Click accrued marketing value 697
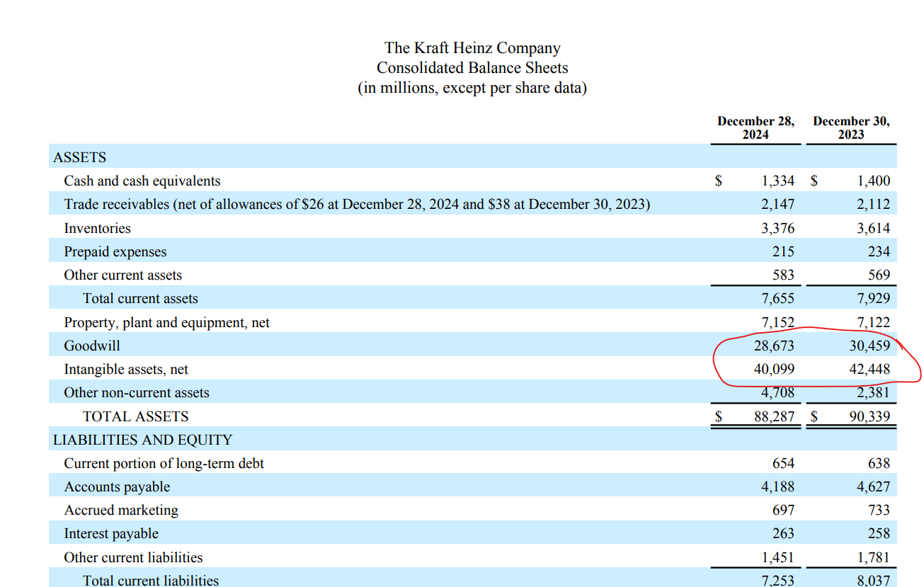 click(x=783, y=510)
